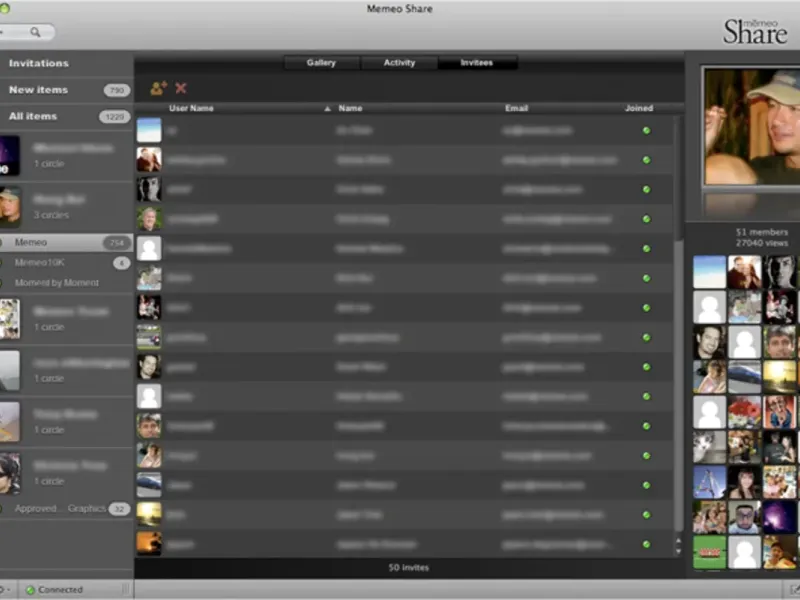Open New items in the sidebar
This screenshot has width=800, height=600.
pos(66,90)
